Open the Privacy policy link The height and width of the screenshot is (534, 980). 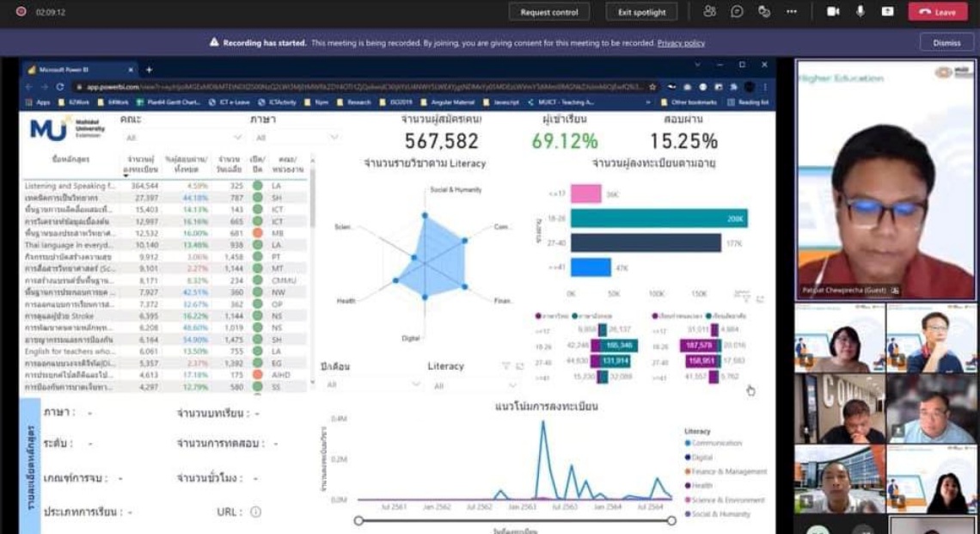pos(681,43)
